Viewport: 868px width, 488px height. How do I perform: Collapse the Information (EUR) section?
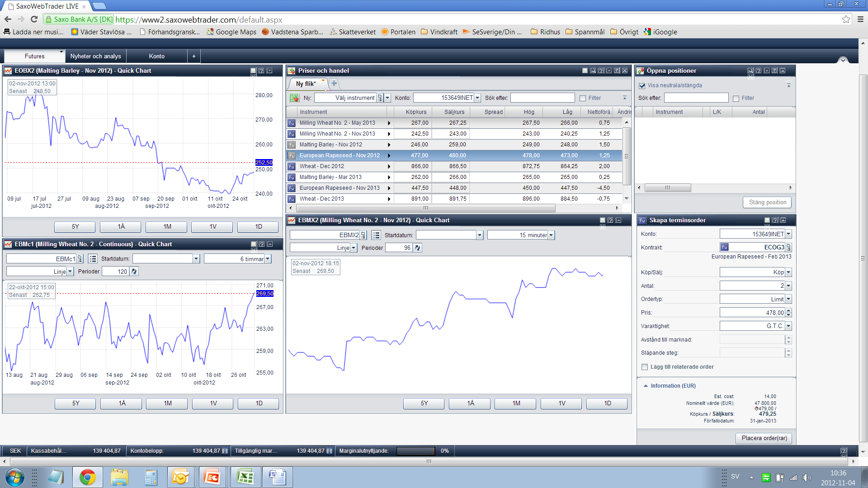point(646,386)
